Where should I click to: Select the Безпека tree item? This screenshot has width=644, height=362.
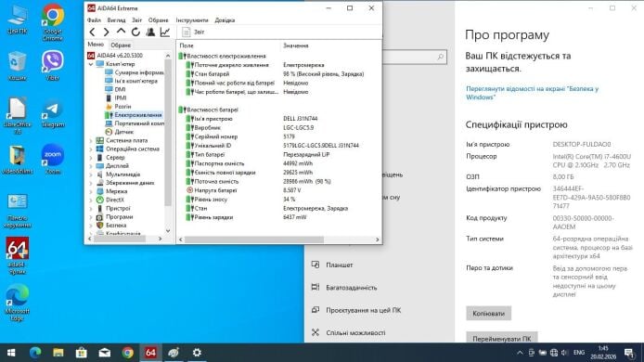pyautogui.click(x=111, y=226)
